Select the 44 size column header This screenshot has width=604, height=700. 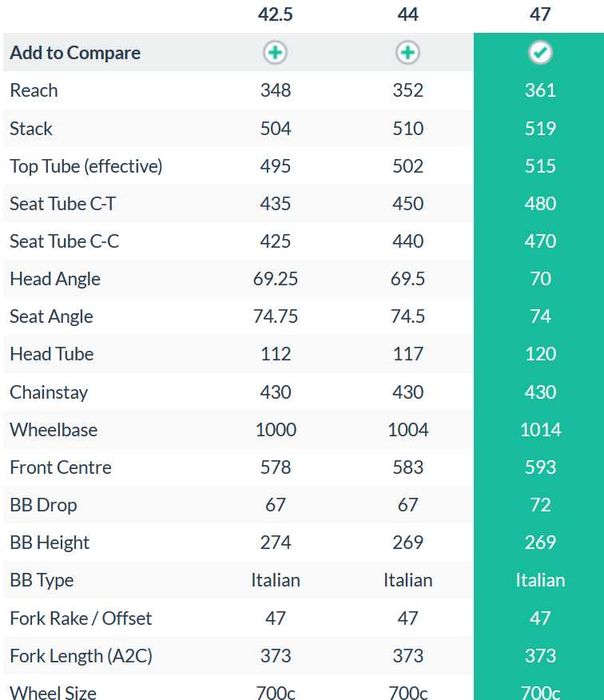click(408, 15)
